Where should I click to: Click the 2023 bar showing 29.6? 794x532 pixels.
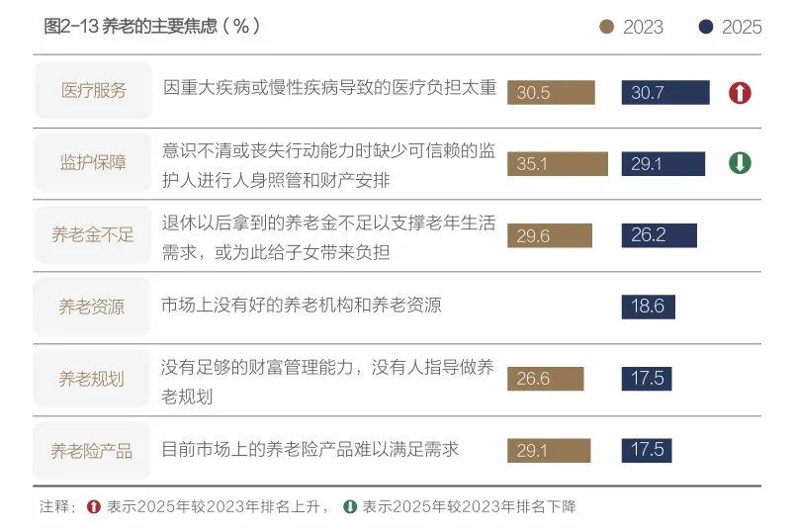pyautogui.click(x=550, y=236)
